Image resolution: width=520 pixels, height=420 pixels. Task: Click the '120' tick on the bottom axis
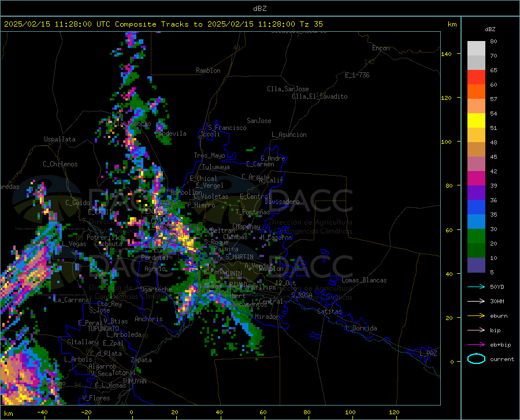(394, 412)
